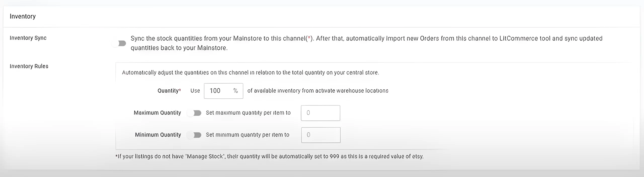Image resolution: width=644 pixels, height=177 pixels.
Task: Click the "Set maximum quantity per item to" text
Action: tap(248, 113)
